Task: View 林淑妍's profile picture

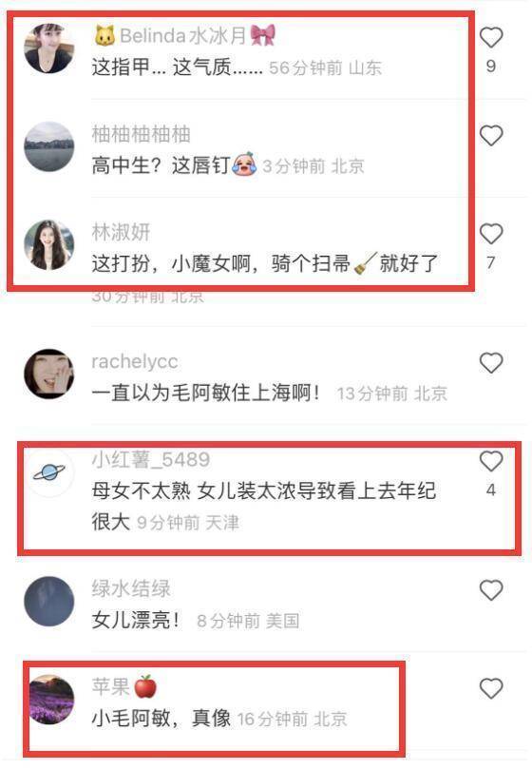Action: point(49,244)
